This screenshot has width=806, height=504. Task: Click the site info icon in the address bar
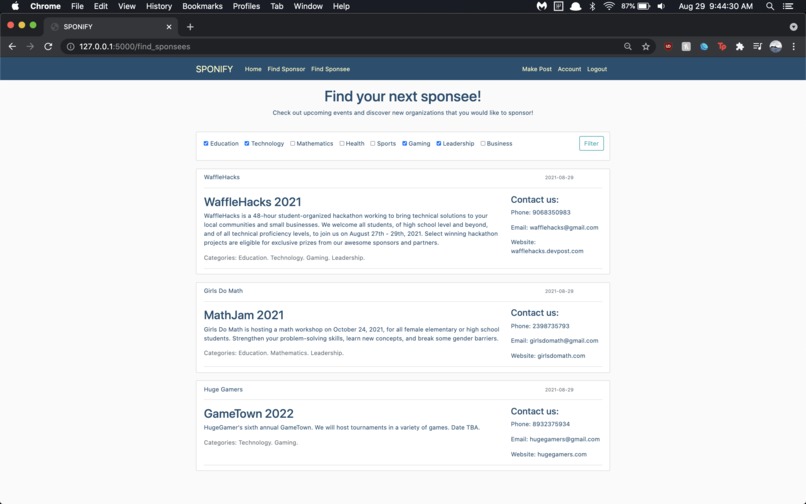point(70,46)
